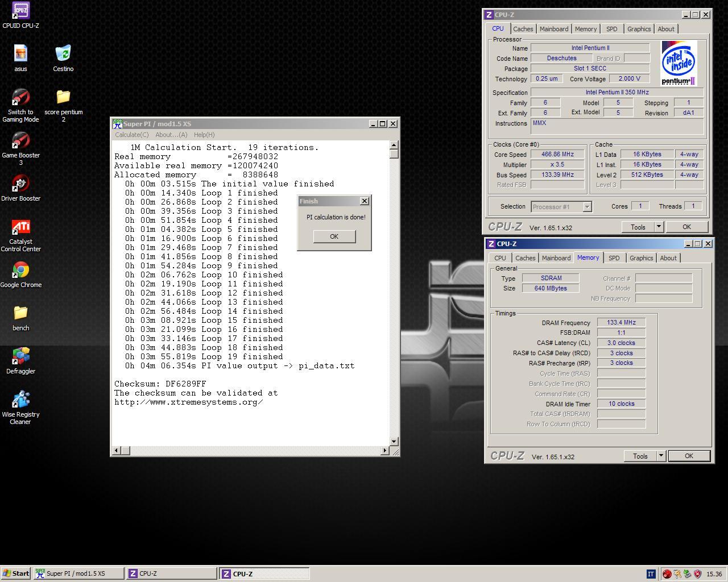Select Graphics tab in upper CPU-Z window

coord(639,29)
